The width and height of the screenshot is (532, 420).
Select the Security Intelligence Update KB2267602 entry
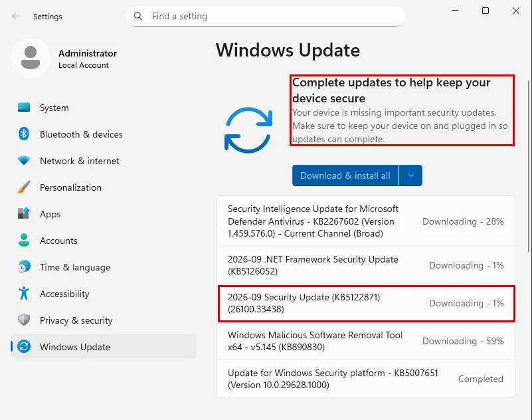tap(366, 221)
